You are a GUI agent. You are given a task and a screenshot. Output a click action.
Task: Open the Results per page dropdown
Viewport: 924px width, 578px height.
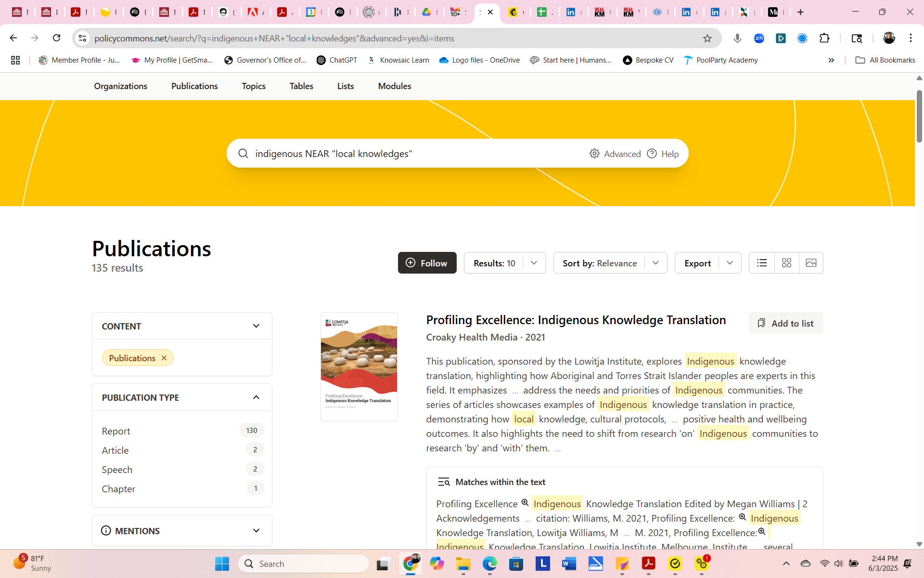tap(505, 263)
